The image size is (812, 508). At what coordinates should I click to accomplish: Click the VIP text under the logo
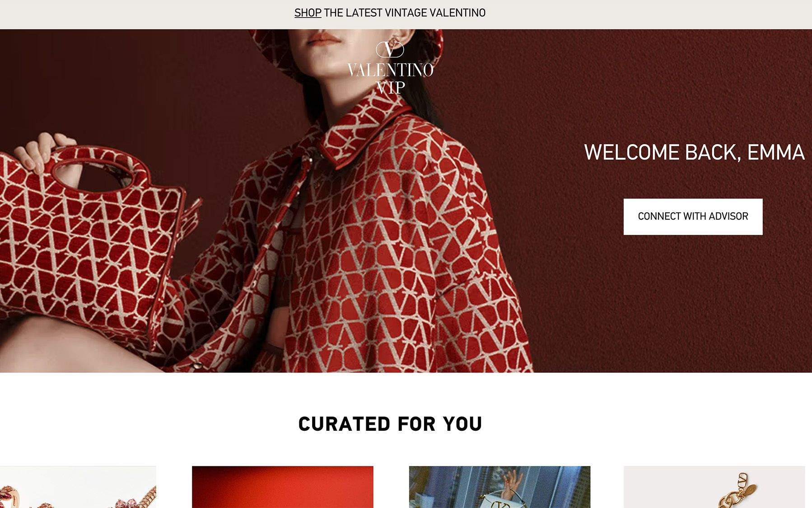point(390,87)
